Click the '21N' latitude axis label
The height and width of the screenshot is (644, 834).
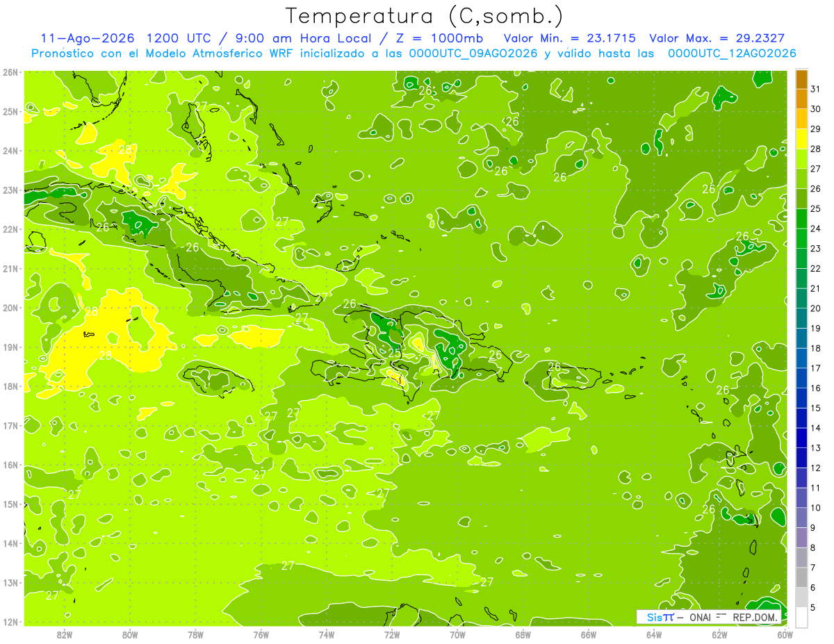pyautogui.click(x=11, y=268)
